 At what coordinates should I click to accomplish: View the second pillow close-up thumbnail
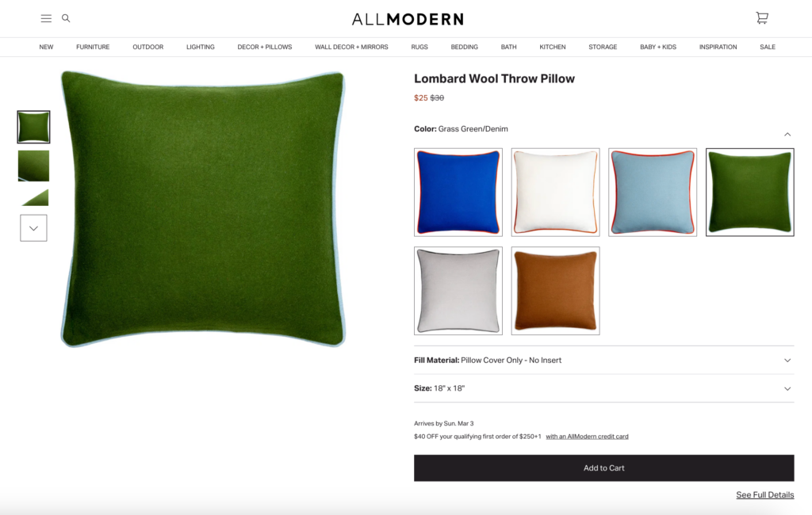point(33,166)
